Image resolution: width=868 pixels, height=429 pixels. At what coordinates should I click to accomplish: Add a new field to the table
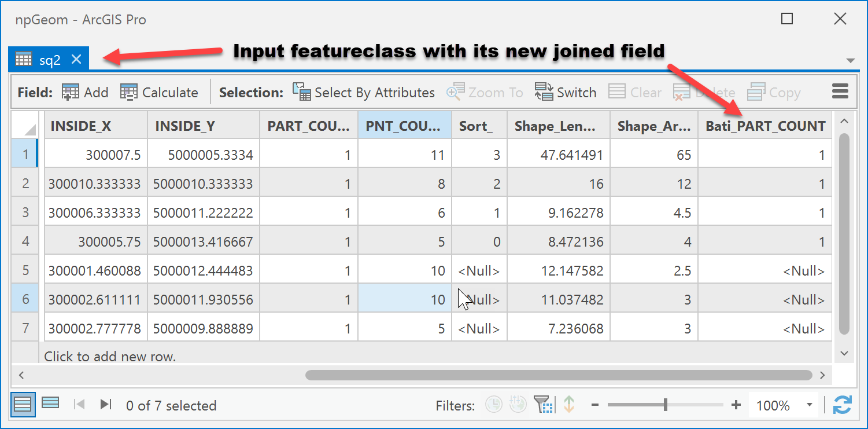pyautogui.click(x=84, y=91)
